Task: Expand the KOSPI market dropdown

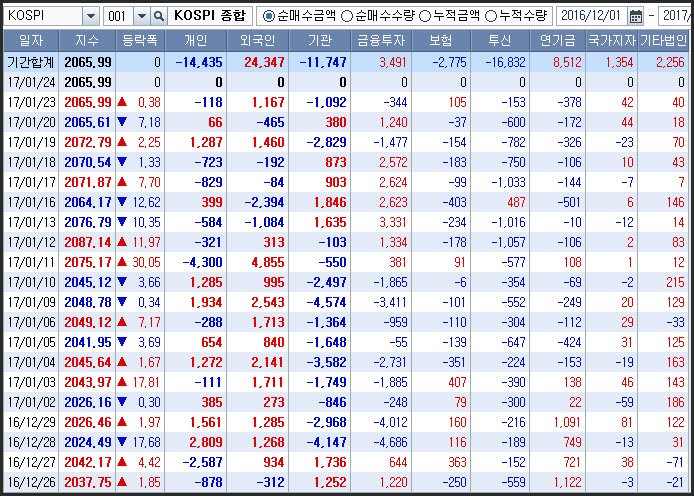Action: click(90, 16)
